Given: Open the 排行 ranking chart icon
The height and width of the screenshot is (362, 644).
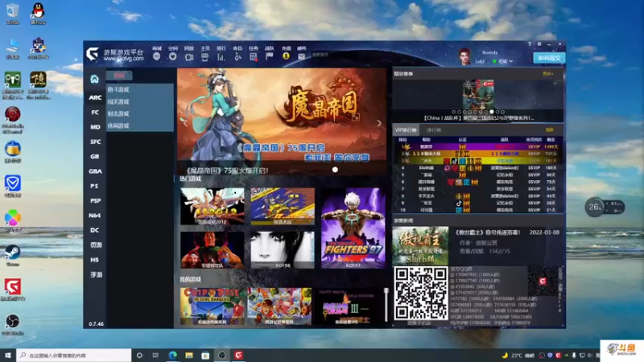Looking at the screenshot, I should point(221,57).
